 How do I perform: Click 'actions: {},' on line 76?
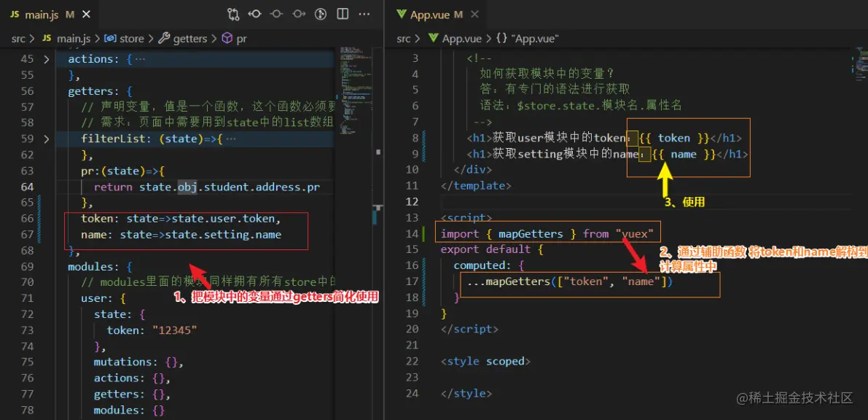(x=132, y=378)
